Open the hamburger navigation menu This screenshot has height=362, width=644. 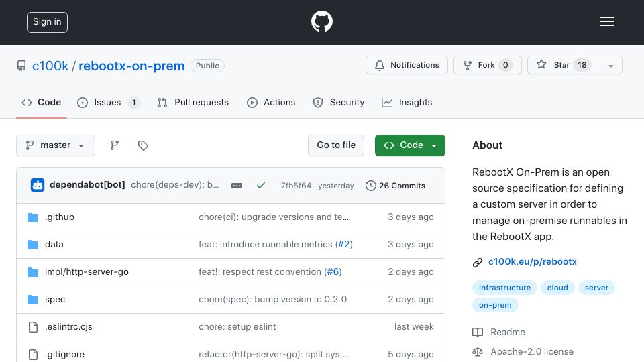[x=606, y=21]
